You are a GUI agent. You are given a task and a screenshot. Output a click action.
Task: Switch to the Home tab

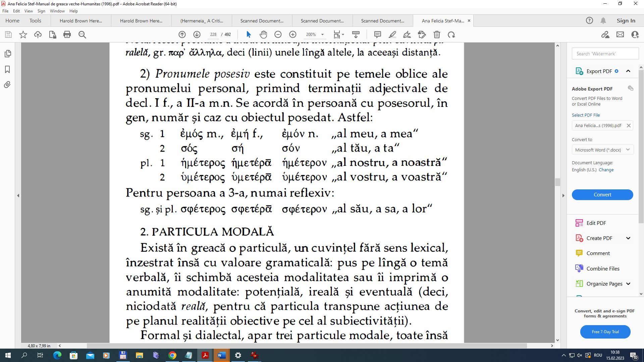pos(12,21)
